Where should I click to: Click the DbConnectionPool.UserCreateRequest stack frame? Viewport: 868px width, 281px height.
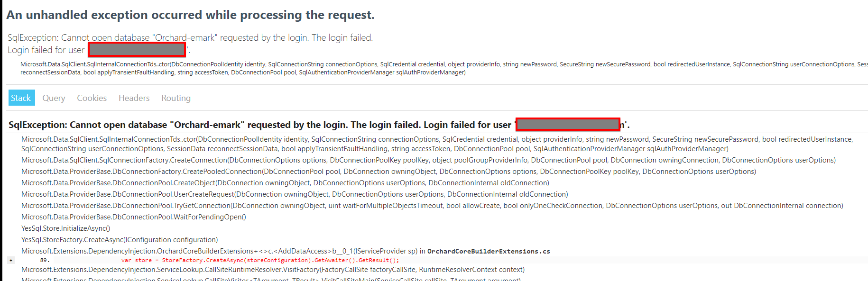tap(190, 194)
